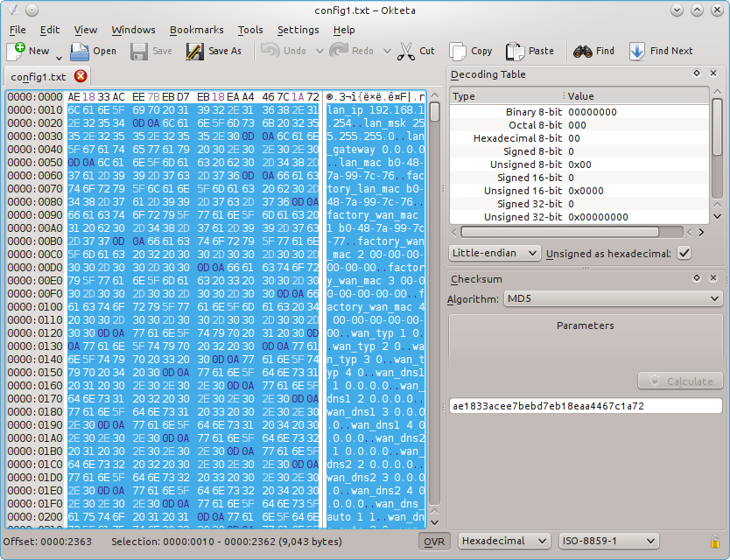The image size is (730, 560).
Task: Toggle the Unsigned as hexadecimal checkbox
Action: point(684,253)
